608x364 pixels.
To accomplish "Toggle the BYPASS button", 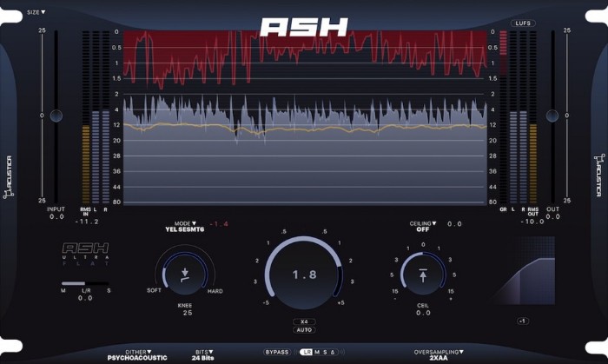I will tap(277, 352).
